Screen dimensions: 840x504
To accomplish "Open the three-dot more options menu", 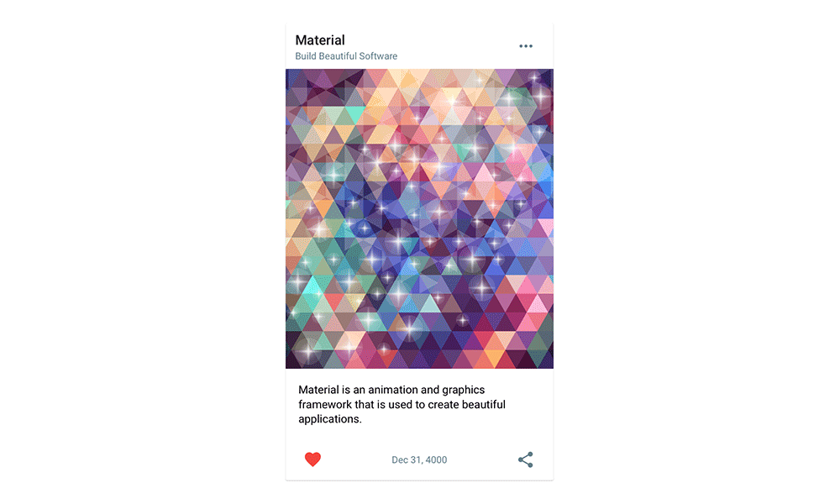I will tap(526, 46).
